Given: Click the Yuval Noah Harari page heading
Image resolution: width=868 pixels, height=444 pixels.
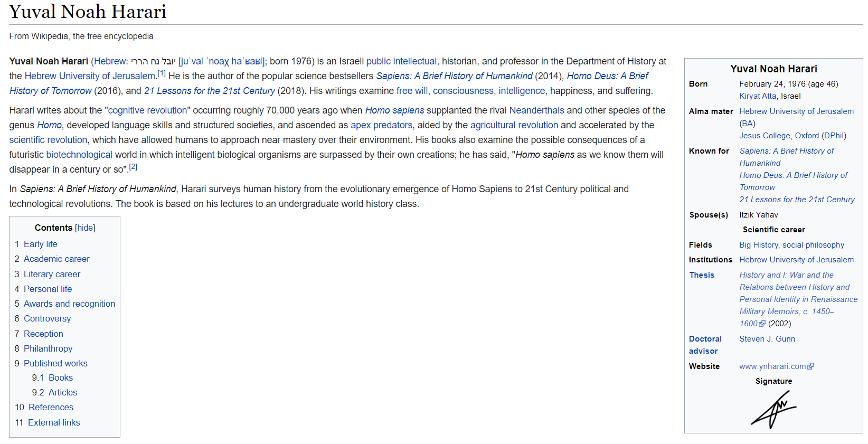Looking at the screenshot, I should pyautogui.click(x=88, y=12).
